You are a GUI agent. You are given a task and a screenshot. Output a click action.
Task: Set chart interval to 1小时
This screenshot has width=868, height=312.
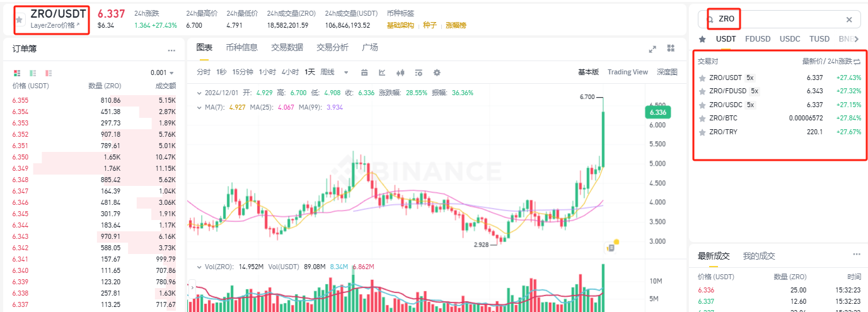point(267,72)
